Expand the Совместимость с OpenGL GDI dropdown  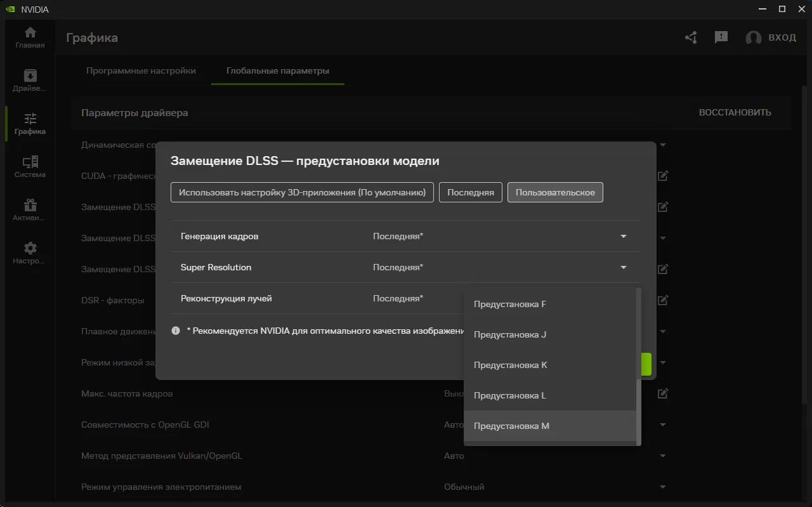[x=663, y=425]
